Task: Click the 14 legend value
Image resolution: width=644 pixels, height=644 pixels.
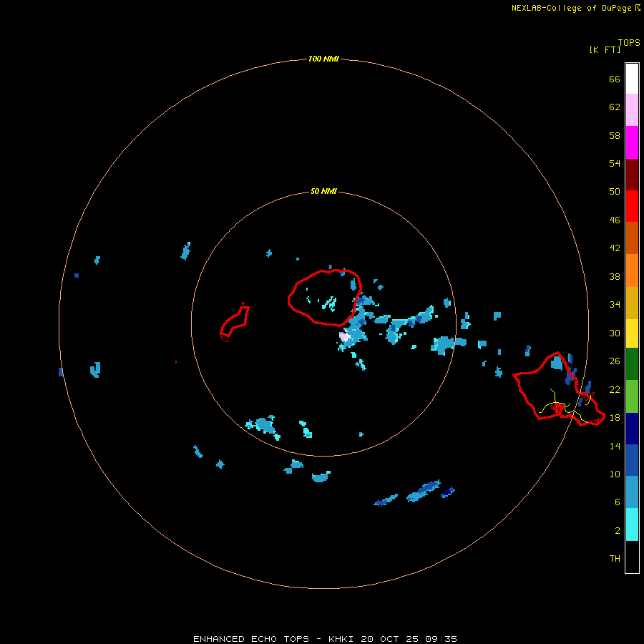Action: coord(615,446)
